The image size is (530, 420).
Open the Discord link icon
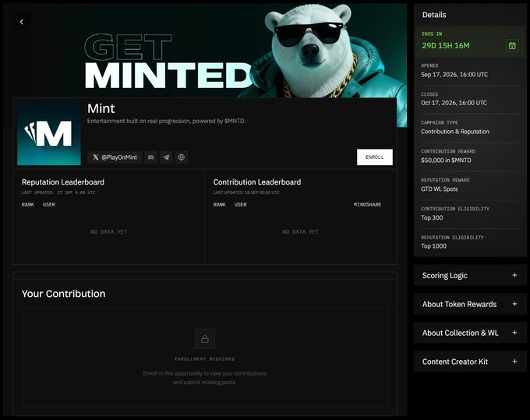[150, 157]
